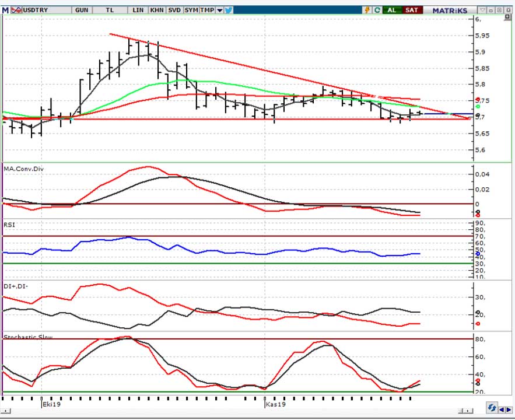Click the MATRiKS brand label
This screenshot has height=420, width=515.
coord(450,10)
